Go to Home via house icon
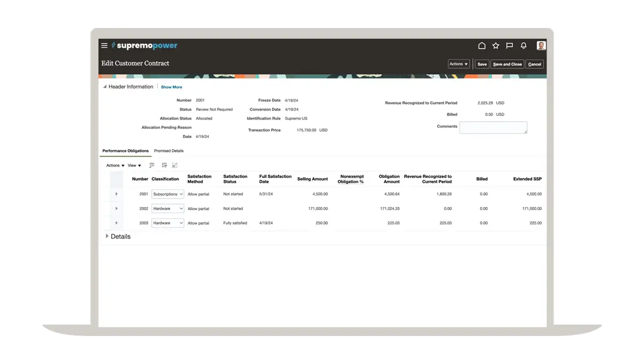 (482, 46)
